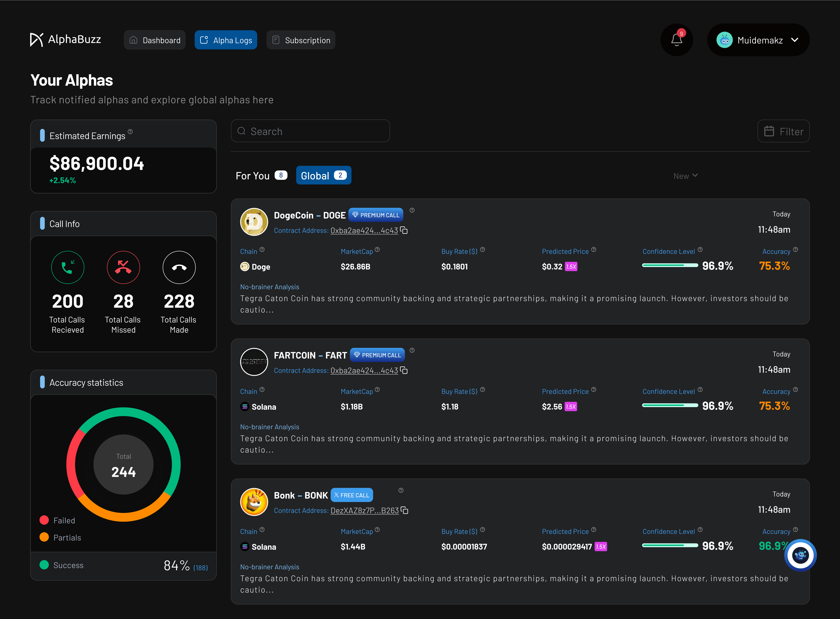The height and width of the screenshot is (619, 840).
Task: Copy the DogeCoin contract address
Action: 404,230
